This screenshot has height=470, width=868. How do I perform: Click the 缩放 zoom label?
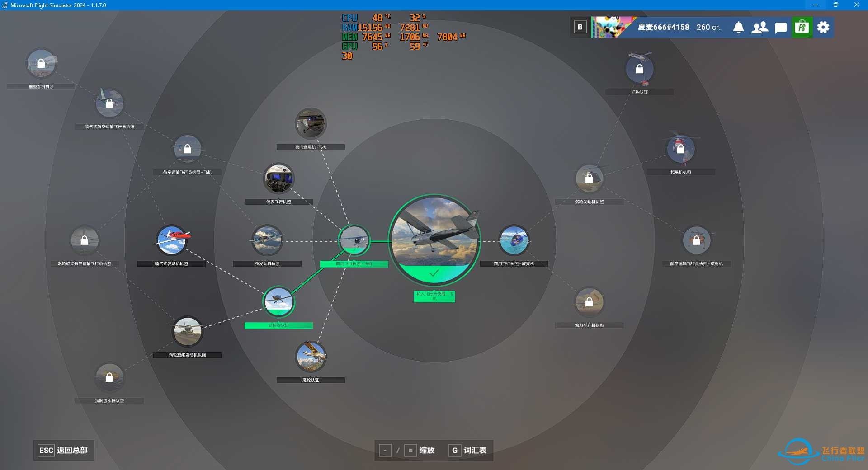tap(427, 450)
